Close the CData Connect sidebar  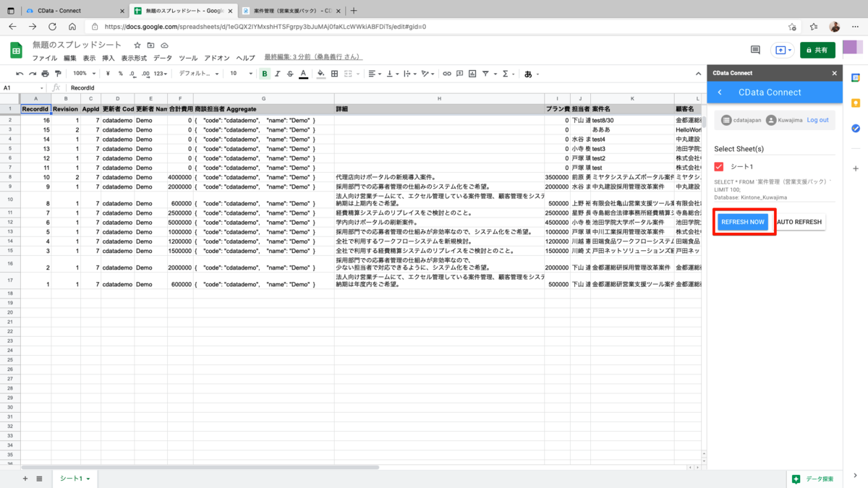[835, 73]
